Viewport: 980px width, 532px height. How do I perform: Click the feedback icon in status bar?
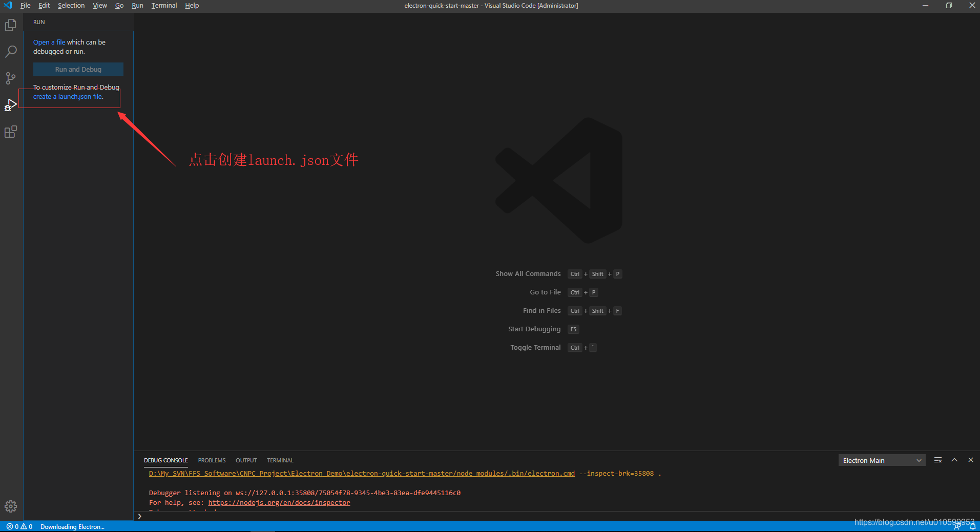(x=957, y=526)
